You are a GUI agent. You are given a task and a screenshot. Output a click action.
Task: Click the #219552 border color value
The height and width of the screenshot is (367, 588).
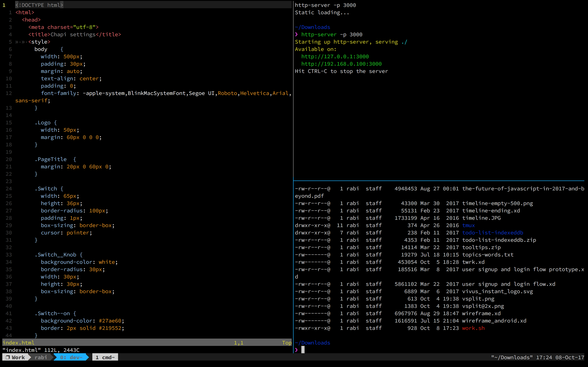click(x=110, y=328)
